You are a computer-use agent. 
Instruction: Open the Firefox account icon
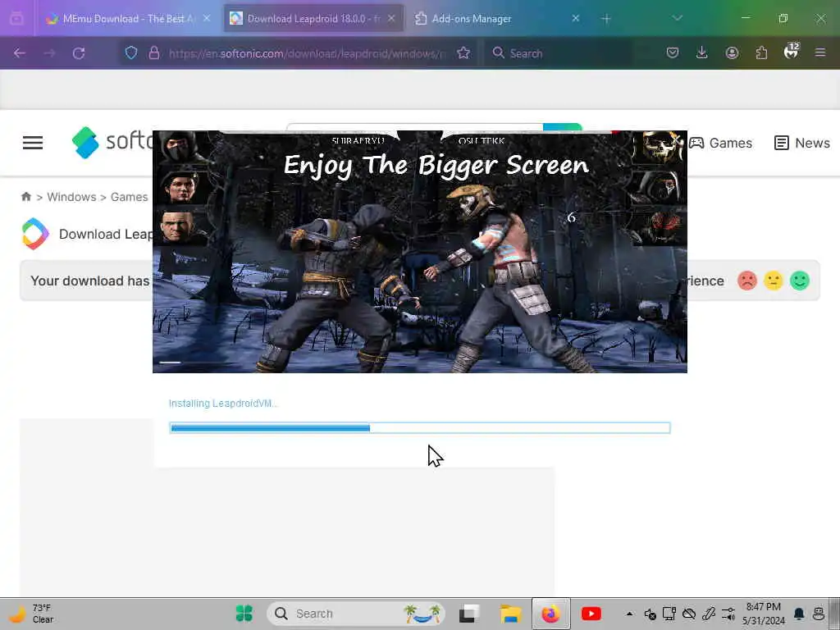point(732,52)
